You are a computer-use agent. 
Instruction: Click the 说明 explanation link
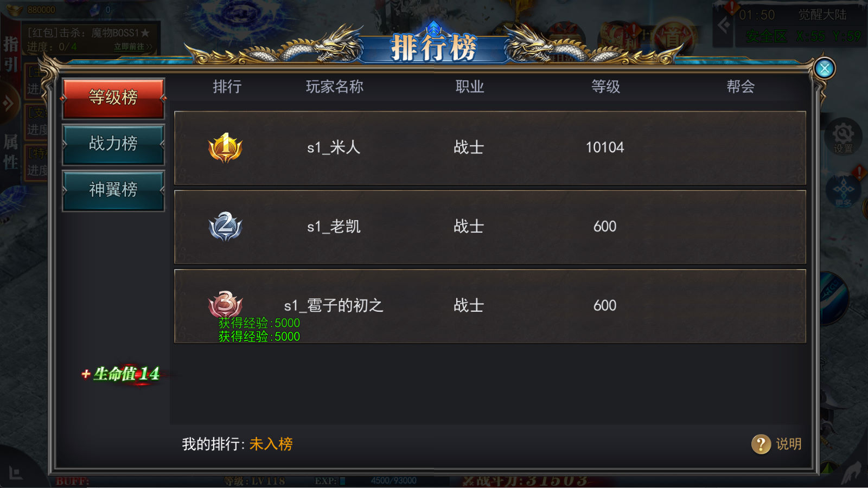(789, 444)
